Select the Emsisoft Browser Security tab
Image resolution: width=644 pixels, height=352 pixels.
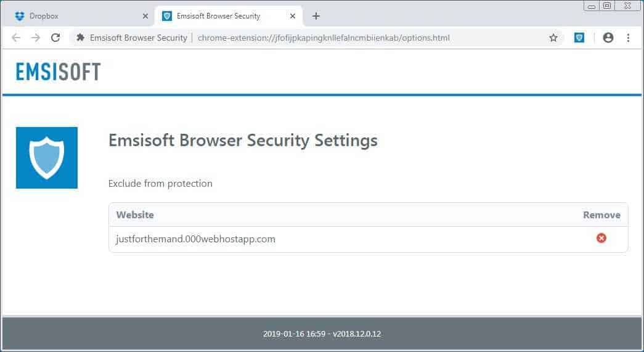(x=229, y=16)
